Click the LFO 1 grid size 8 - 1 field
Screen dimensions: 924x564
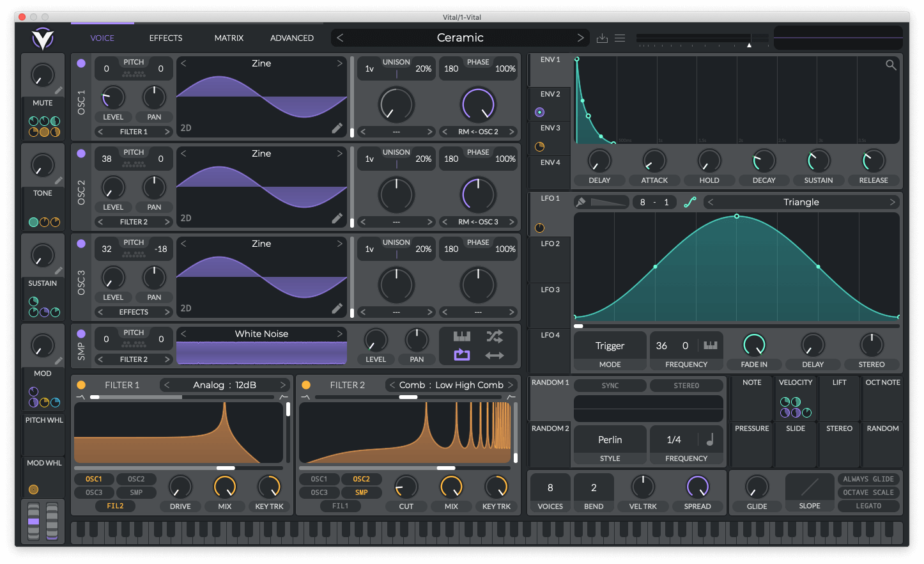pyautogui.click(x=654, y=202)
